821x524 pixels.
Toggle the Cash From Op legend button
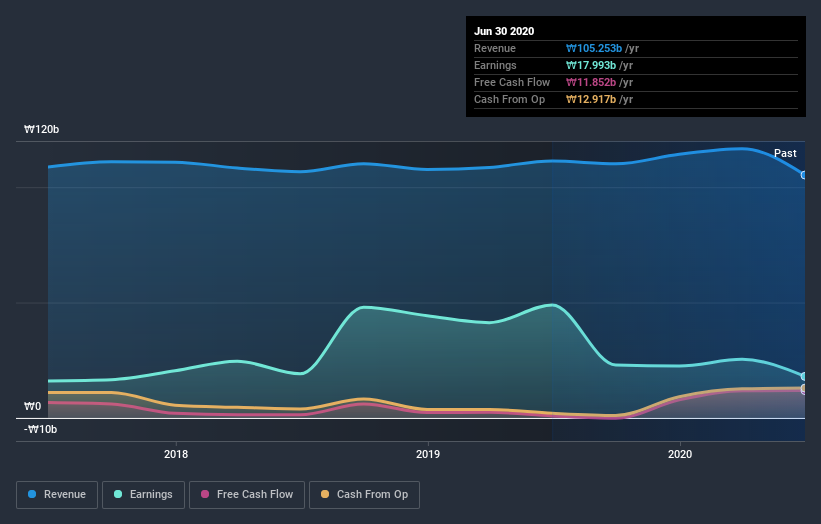click(x=364, y=495)
